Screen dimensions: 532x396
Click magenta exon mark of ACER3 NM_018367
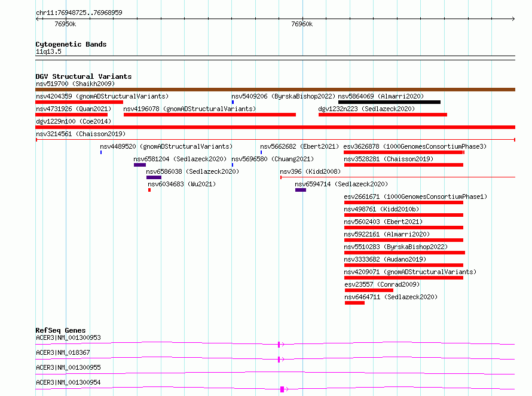coord(279,360)
